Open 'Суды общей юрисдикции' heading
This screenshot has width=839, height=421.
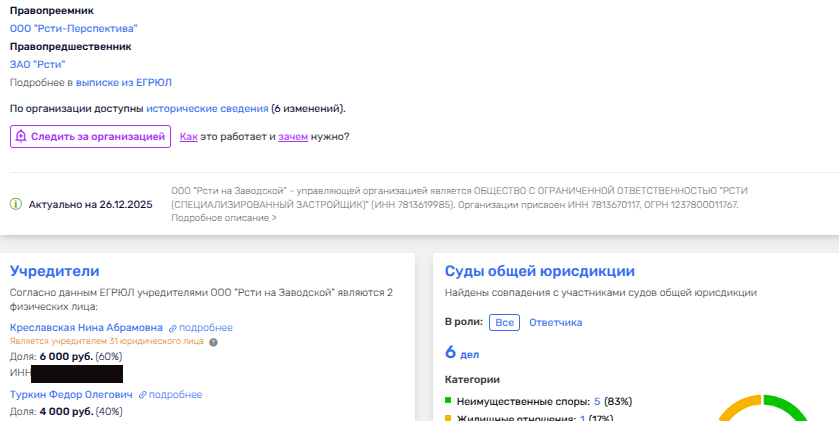coord(540,271)
